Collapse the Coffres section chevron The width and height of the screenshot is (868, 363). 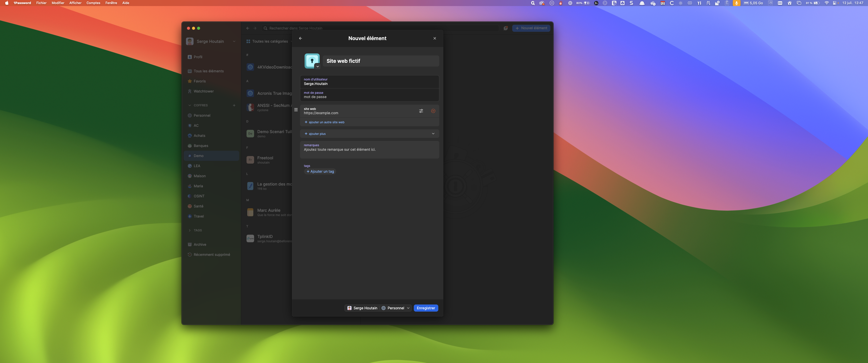point(190,105)
